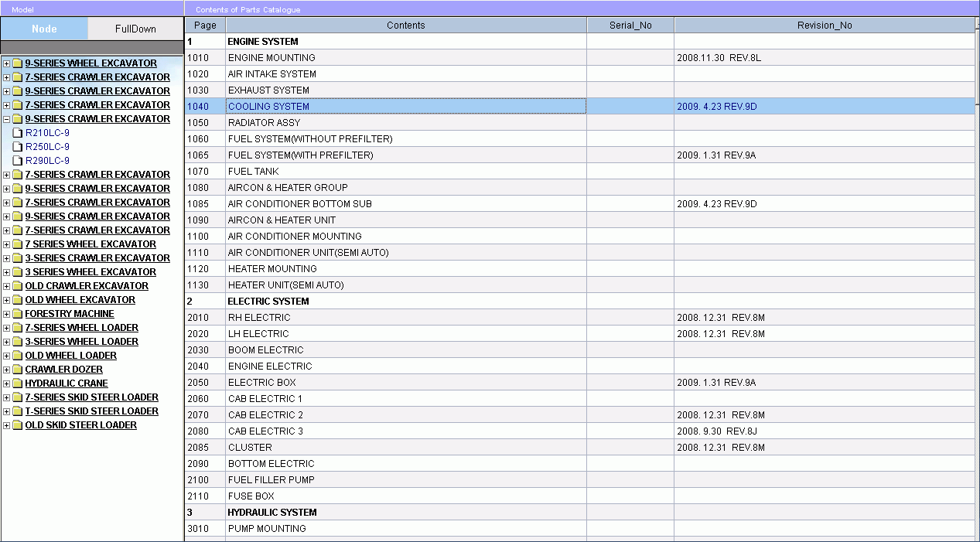The height and width of the screenshot is (542, 980).
Task: Click the R290LC-9 document icon
Action: 17,161
